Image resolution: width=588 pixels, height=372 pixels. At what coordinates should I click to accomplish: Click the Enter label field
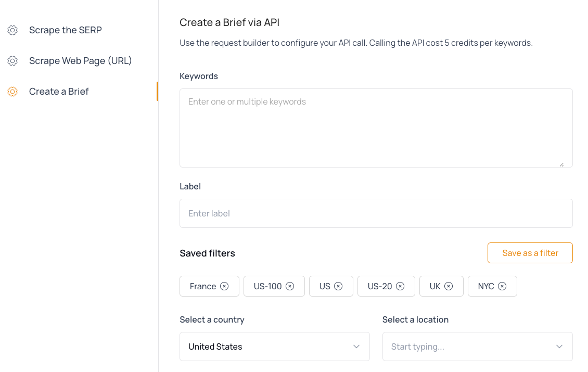point(376,213)
